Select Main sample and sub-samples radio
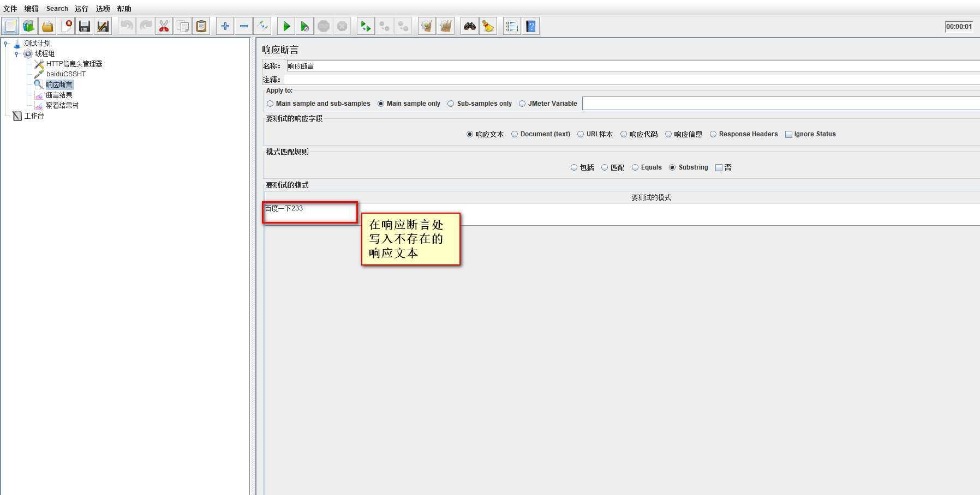 pyautogui.click(x=270, y=104)
